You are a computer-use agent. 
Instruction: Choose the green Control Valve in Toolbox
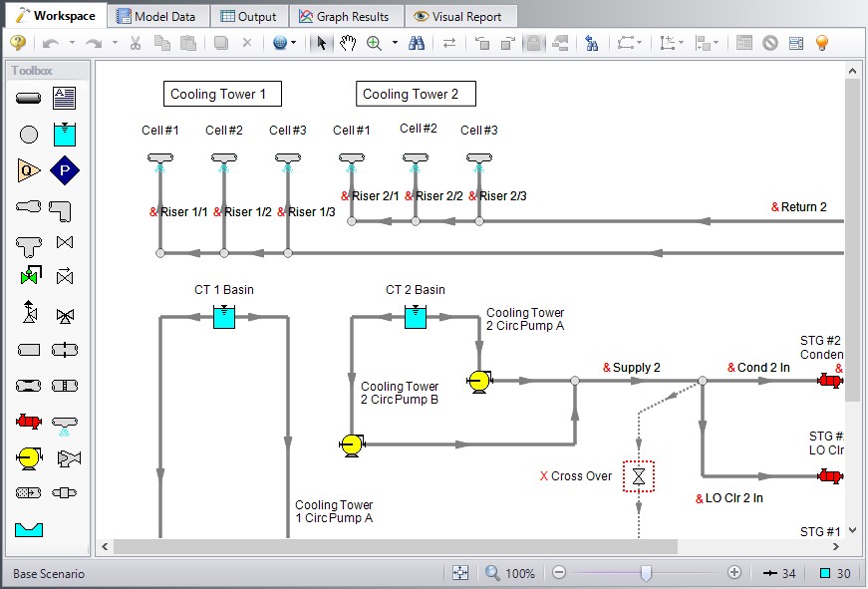[x=31, y=275]
